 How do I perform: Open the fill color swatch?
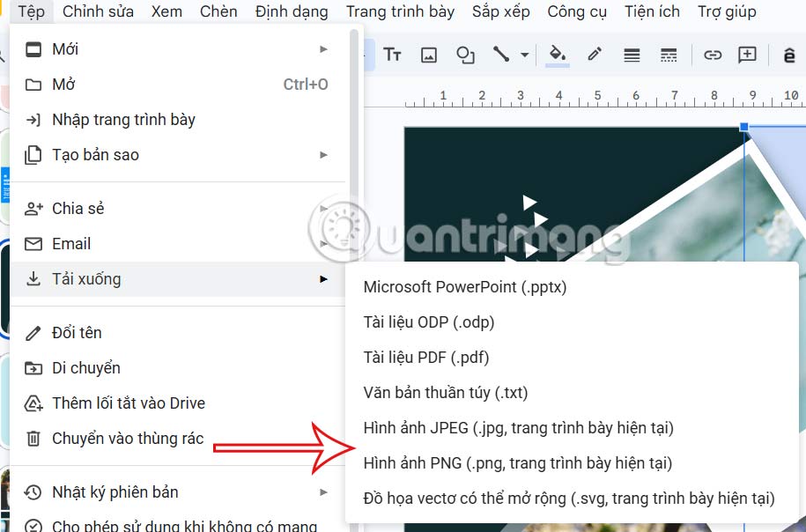(558, 55)
